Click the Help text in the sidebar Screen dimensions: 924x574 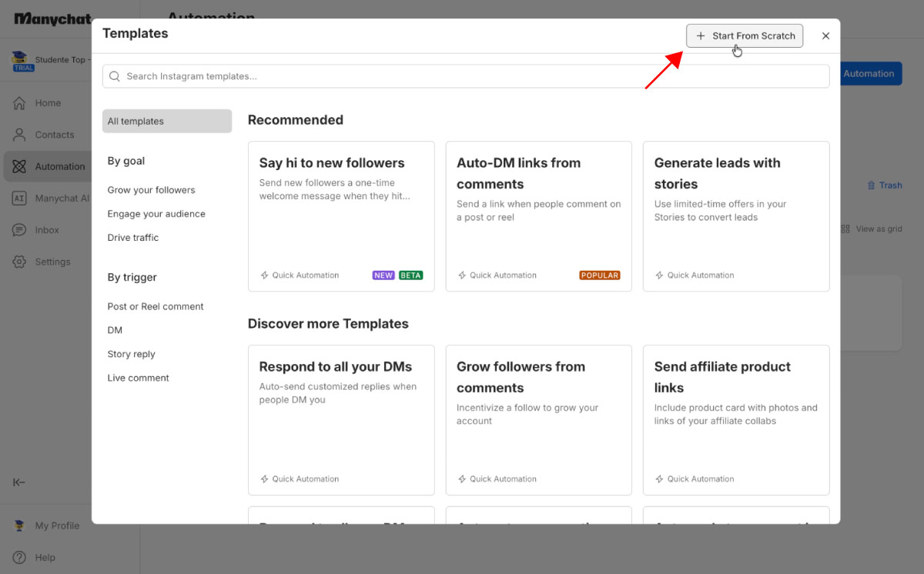pos(45,557)
